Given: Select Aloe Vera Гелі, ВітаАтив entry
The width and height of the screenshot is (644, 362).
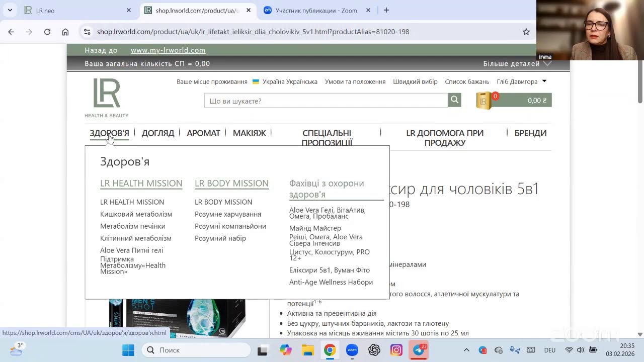Looking at the screenshot, I should 328,213.
